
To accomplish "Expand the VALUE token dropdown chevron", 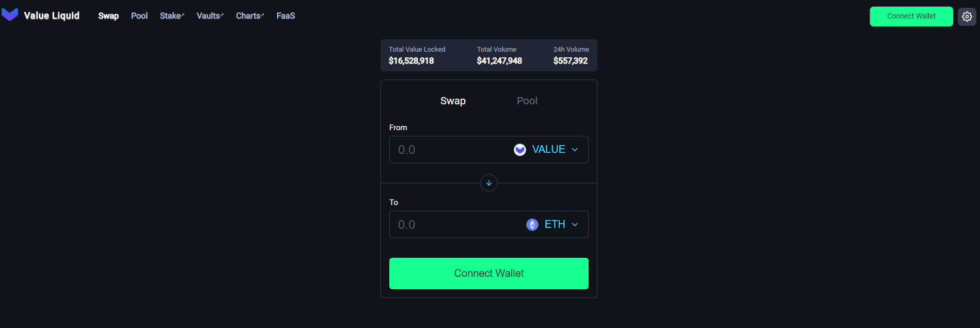I will 575,150.
